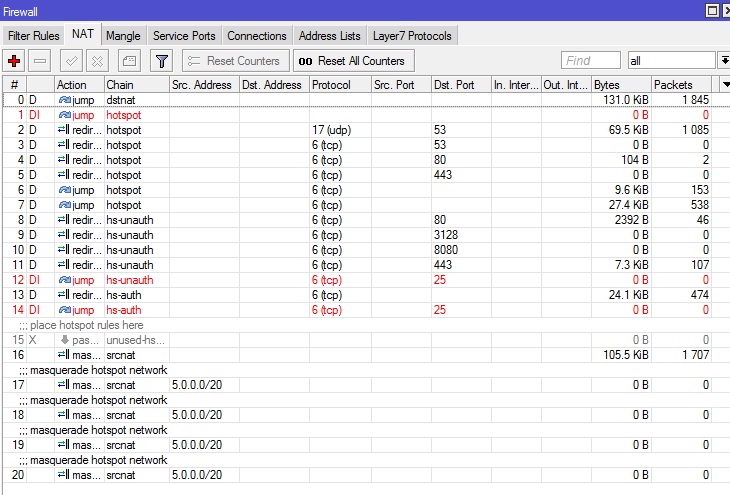Sort by the # column header
The height and width of the screenshot is (495, 730).
pos(14,85)
